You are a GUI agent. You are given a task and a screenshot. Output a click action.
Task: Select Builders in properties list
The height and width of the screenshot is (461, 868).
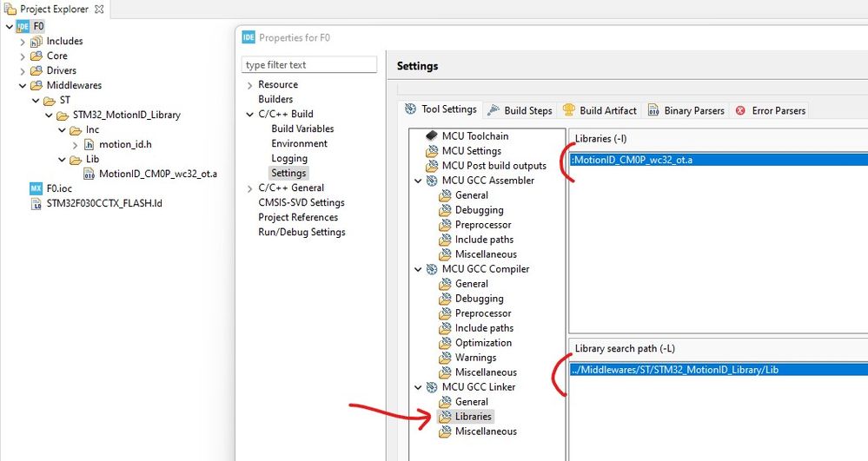coord(275,99)
